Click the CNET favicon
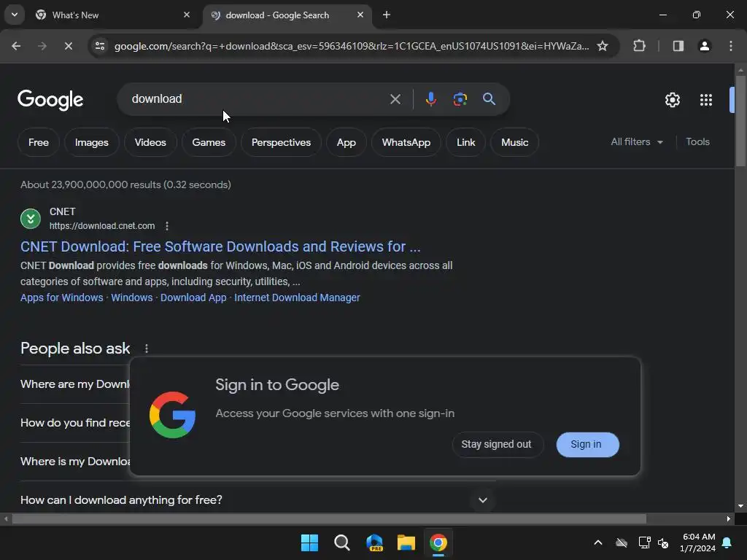 click(x=31, y=219)
